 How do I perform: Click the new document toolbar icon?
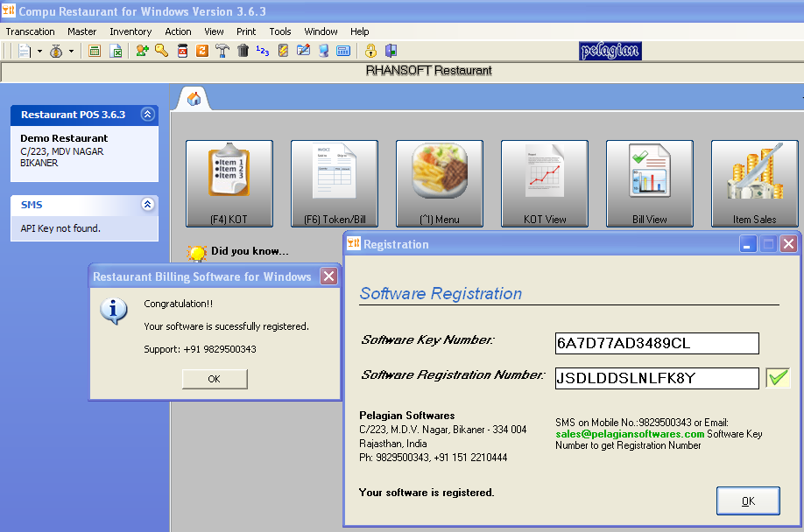tap(24, 51)
